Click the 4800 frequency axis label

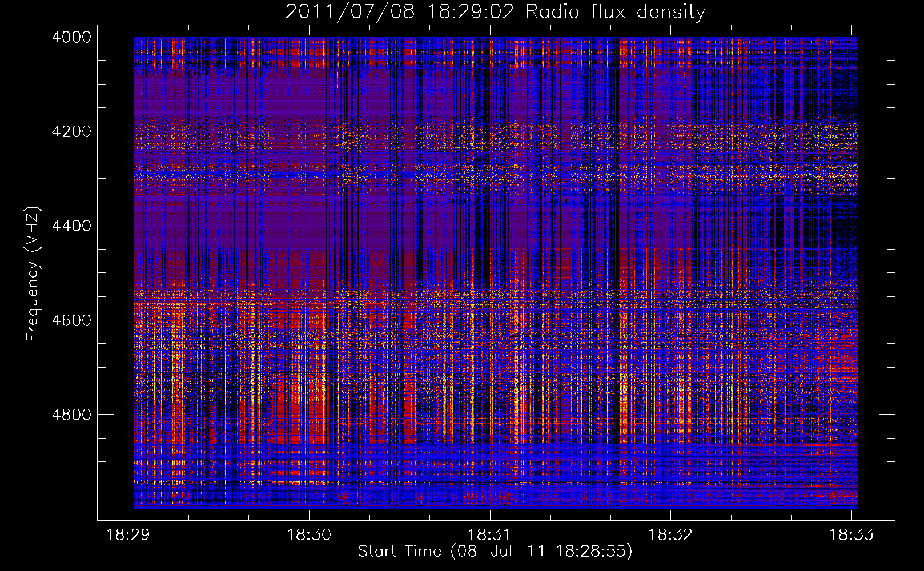[71, 415]
